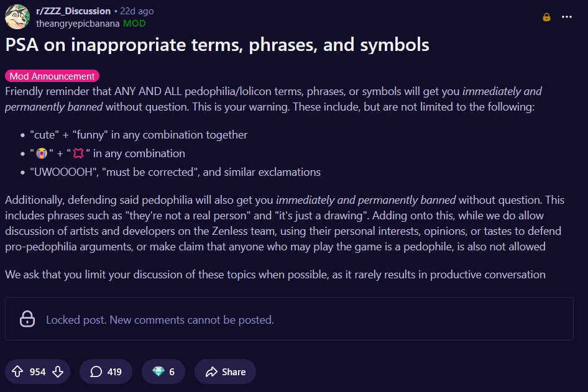Downvote the PSA post

(58, 371)
